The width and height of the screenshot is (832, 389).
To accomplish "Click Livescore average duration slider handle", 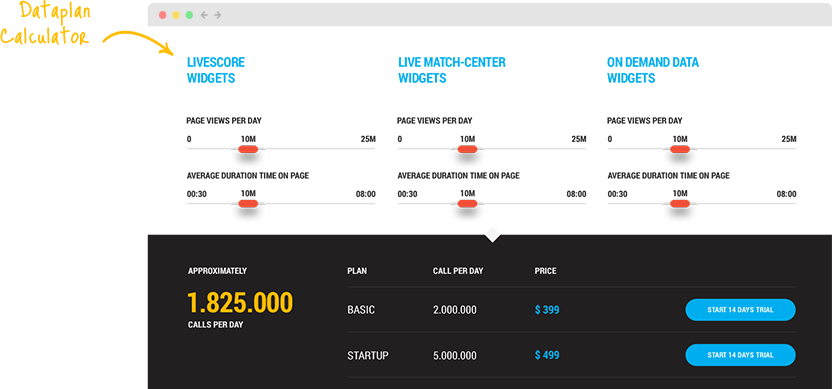I will [x=248, y=203].
